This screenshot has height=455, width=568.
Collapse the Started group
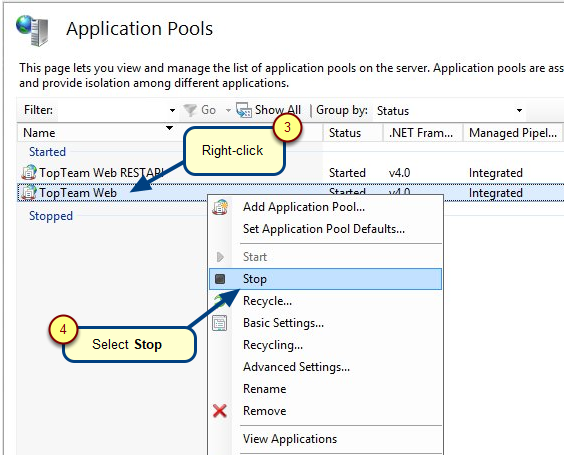(x=47, y=152)
